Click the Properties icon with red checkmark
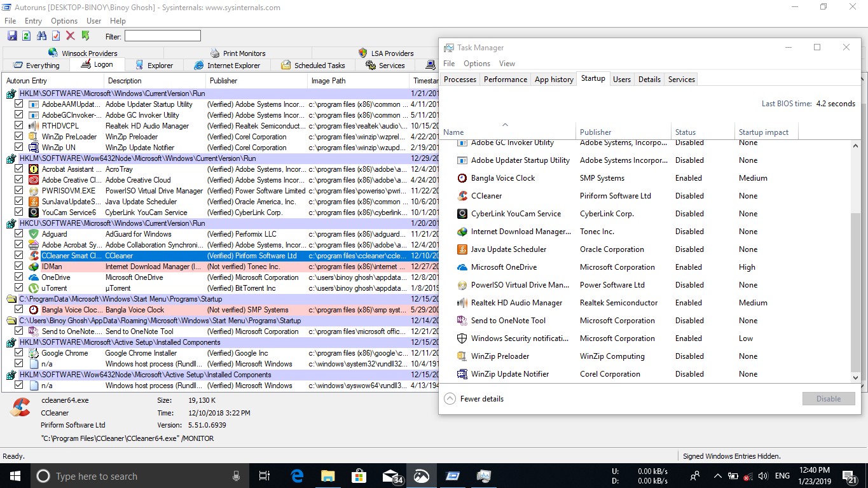 pos(56,36)
